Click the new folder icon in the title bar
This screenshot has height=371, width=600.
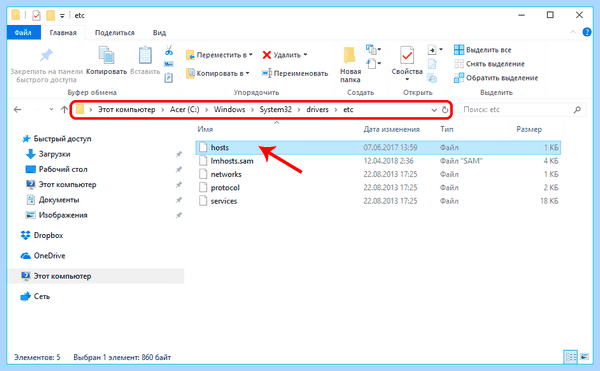pos(50,15)
